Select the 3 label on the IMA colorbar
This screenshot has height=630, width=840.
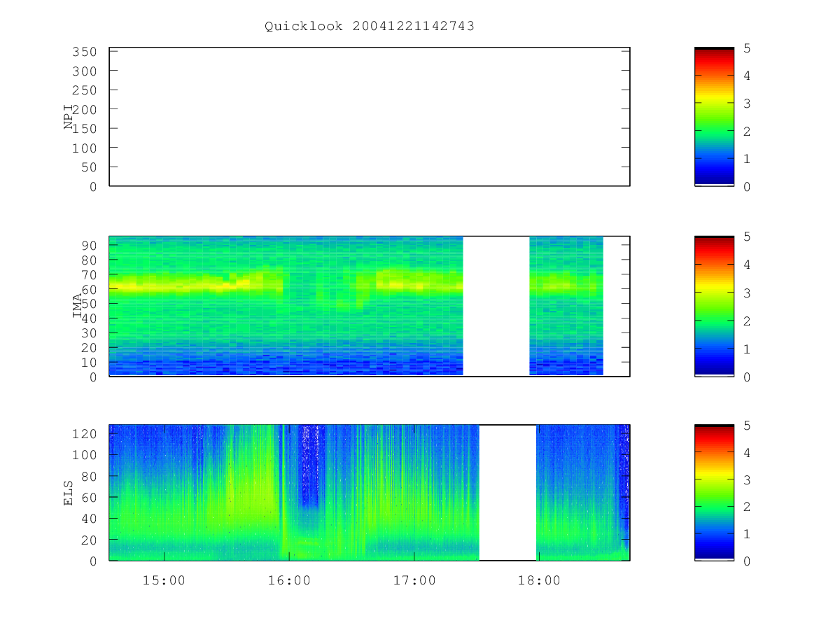(747, 293)
